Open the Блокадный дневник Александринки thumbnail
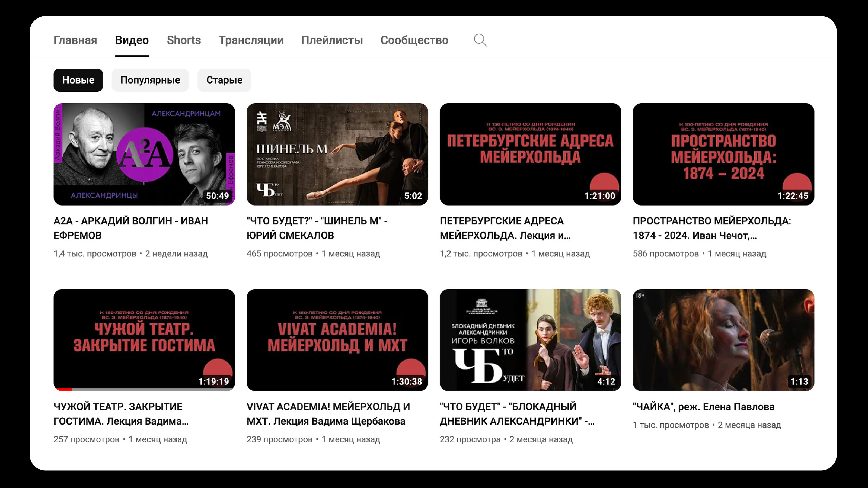Viewport: 868px width, 488px height. click(530, 339)
